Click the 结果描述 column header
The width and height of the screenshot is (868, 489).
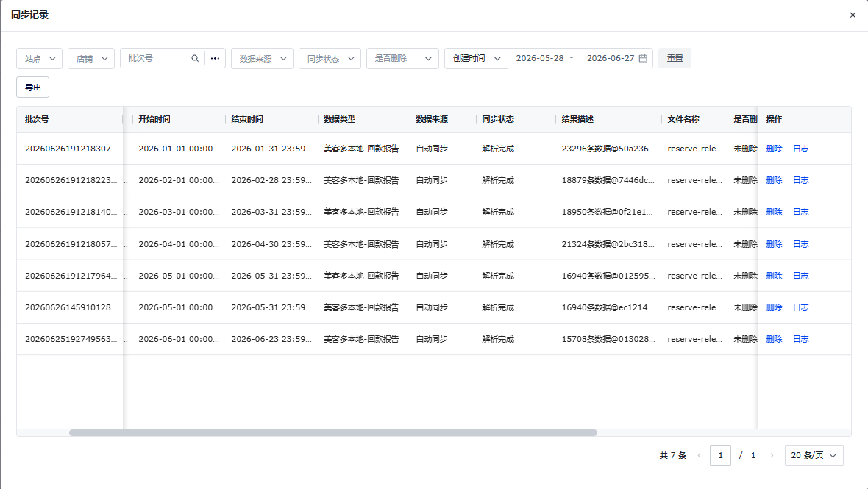pyautogui.click(x=577, y=119)
